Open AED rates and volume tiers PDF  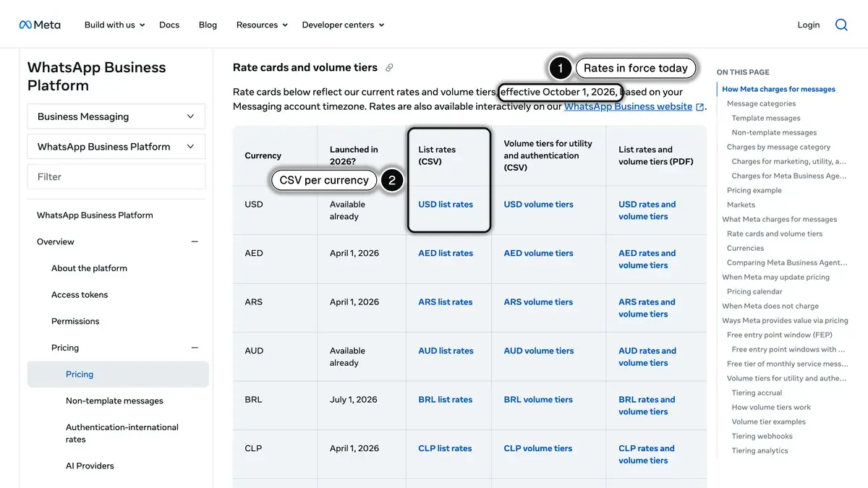click(x=647, y=259)
